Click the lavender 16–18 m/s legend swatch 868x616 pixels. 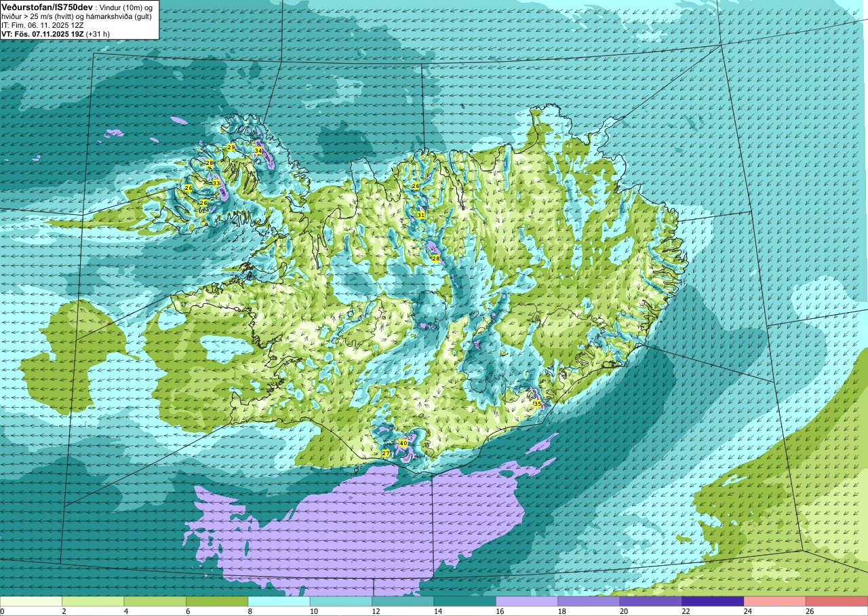(x=527, y=601)
